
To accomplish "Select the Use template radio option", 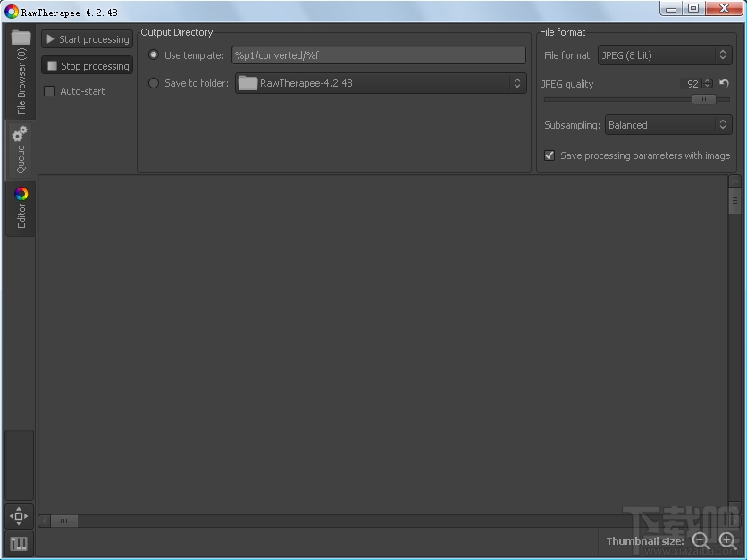I will pyautogui.click(x=154, y=55).
